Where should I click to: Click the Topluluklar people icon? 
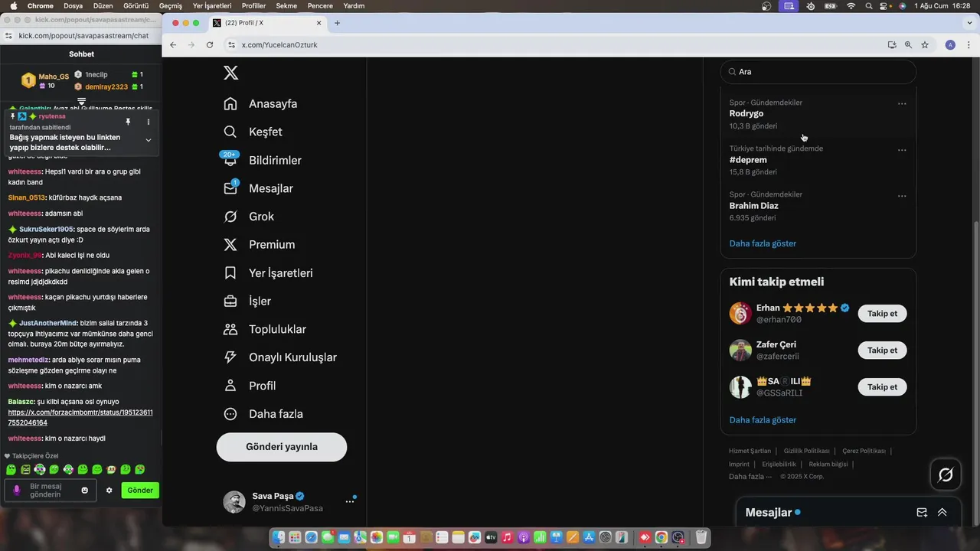[x=230, y=329]
